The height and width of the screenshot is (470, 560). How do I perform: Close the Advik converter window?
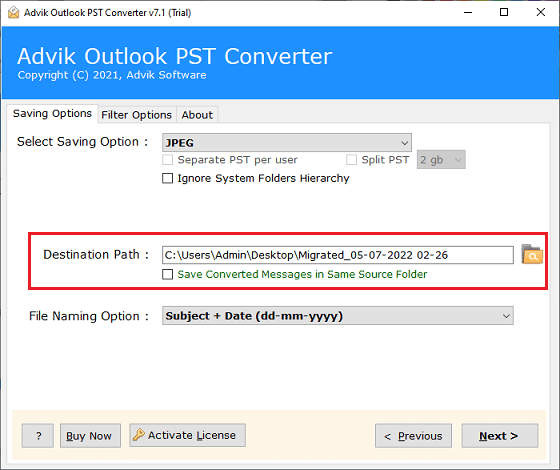click(x=541, y=12)
